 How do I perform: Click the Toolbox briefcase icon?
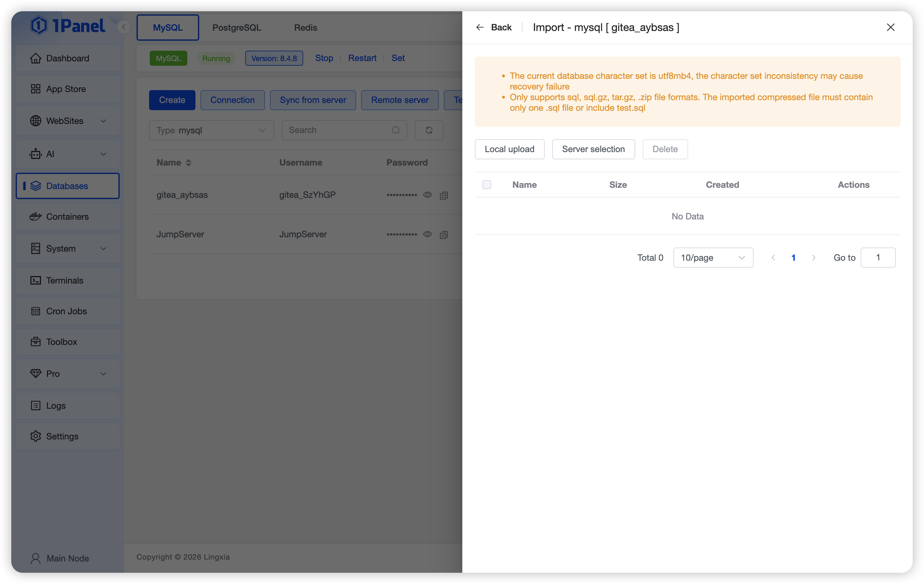35,342
